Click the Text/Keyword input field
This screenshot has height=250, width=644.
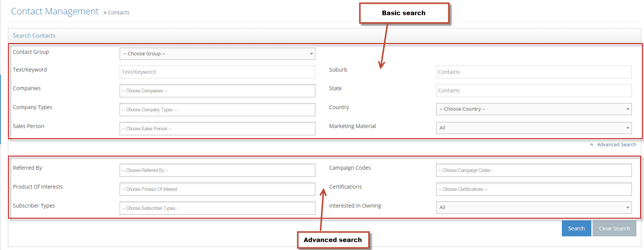(x=217, y=72)
